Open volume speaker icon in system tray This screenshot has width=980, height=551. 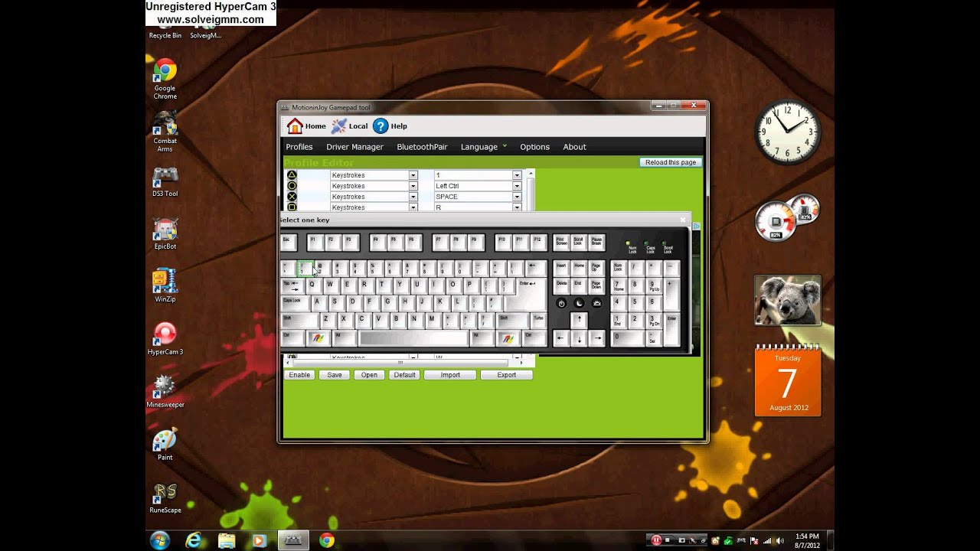[x=780, y=540]
